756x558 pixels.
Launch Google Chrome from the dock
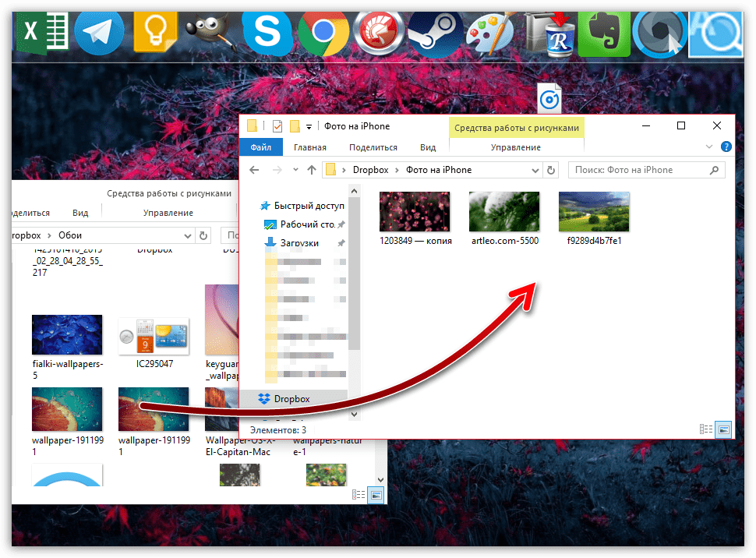tap(323, 31)
